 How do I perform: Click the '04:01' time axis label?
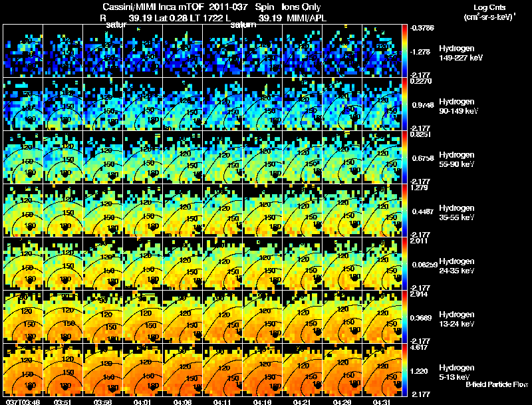(142, 402)
